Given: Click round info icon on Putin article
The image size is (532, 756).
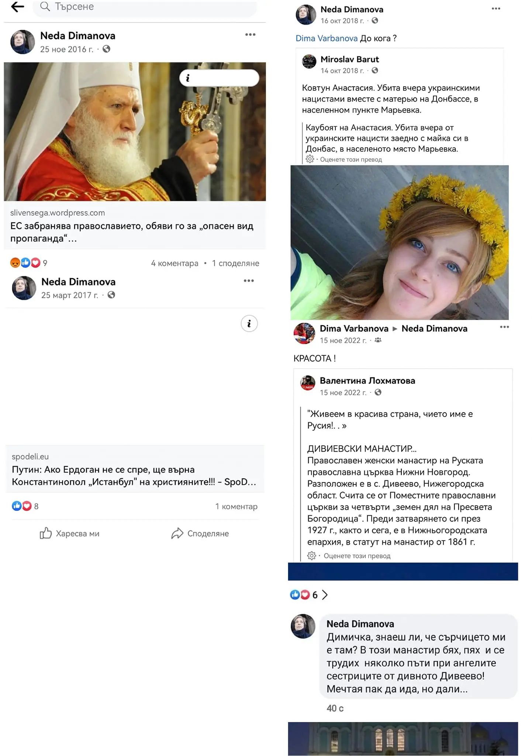Looking at the screenshot, I should [249, 324].
